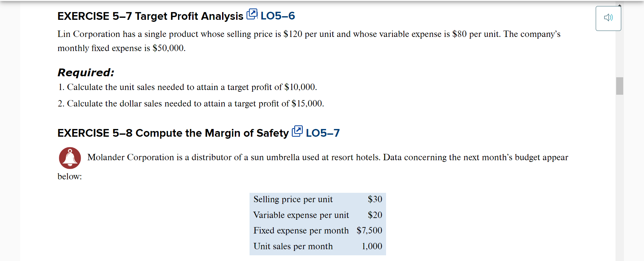The image size is (644, 261).
Task: Open the LO5–6 learning objective link
Action: 278,16
